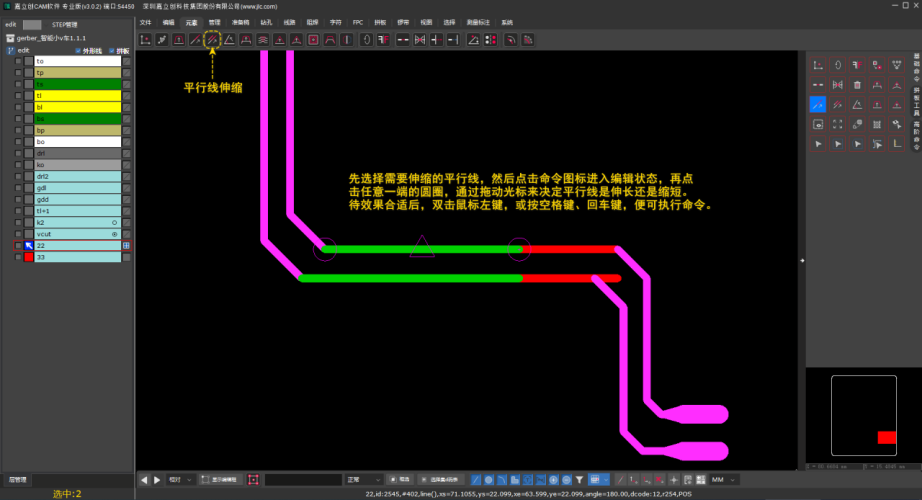Open the 编辑 menu
The height and width of the screenshot is (500, 922).
(168, 22)
